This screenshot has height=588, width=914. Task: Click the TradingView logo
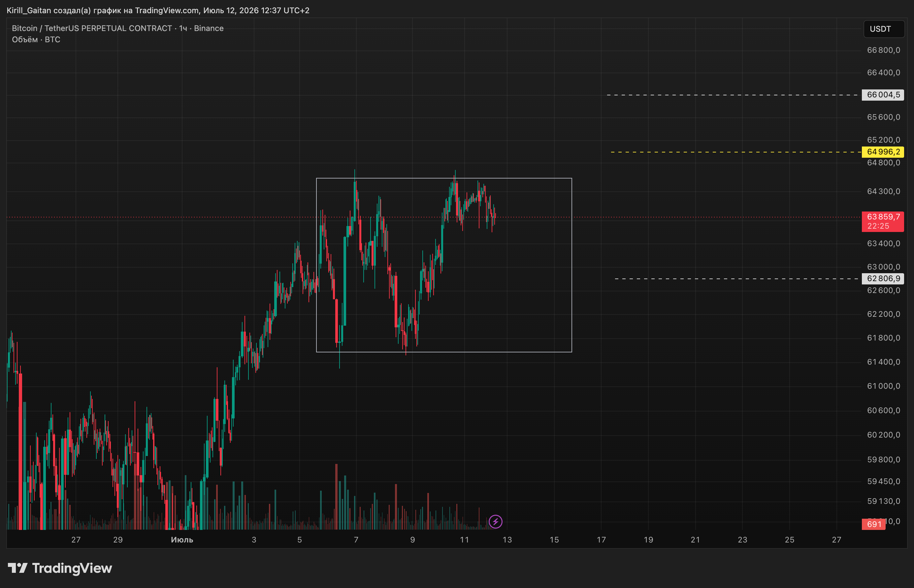coord(60,568)
